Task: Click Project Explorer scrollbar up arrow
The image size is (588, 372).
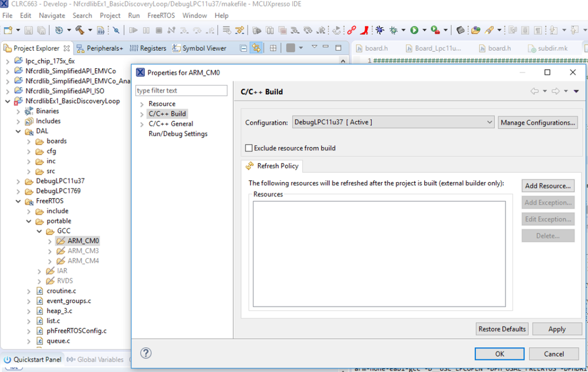Action: tap(343, 61)
